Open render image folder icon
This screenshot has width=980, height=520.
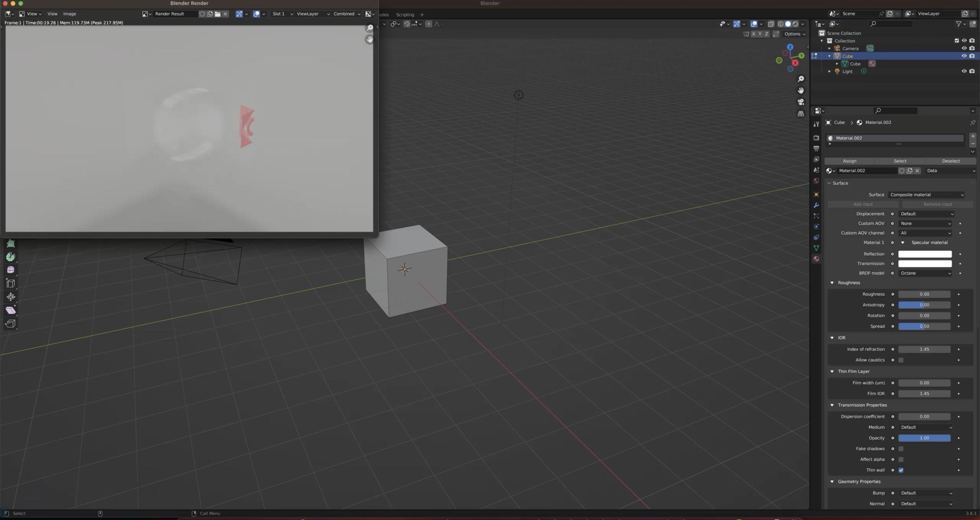[x=218, y=14]
